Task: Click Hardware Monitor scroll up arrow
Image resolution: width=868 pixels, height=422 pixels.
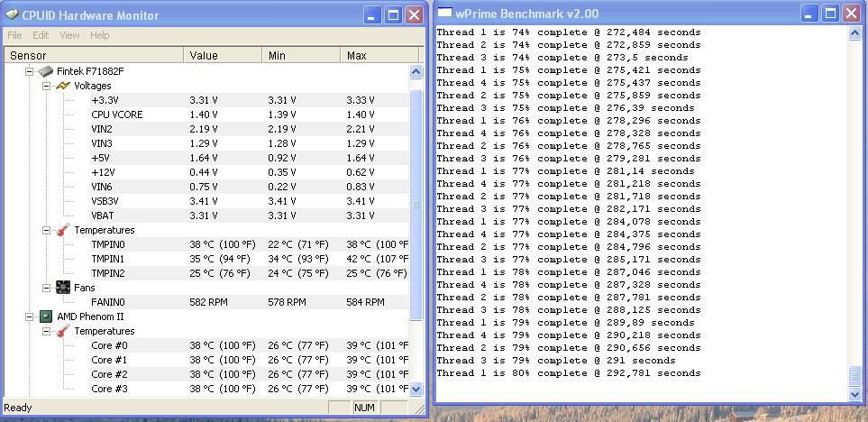Action: pos(416,71)
